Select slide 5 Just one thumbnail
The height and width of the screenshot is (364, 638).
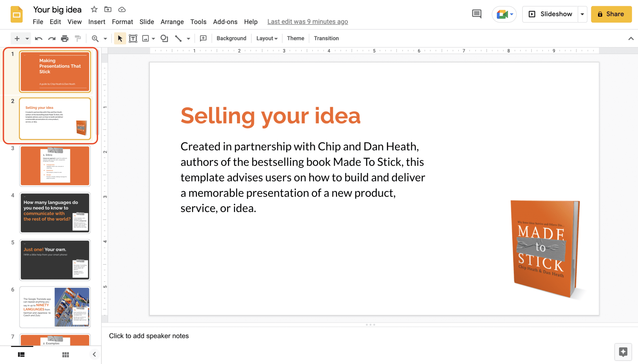(55, 260)
